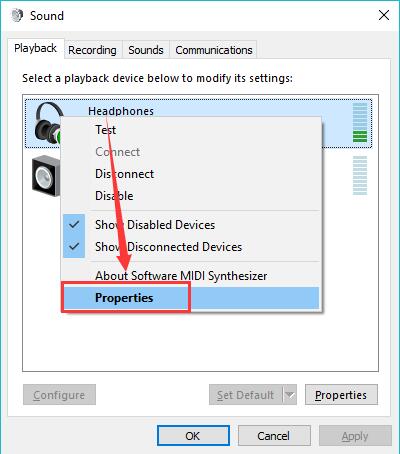
Task: Click the Headphones device icon
Action: coord(48,123)
